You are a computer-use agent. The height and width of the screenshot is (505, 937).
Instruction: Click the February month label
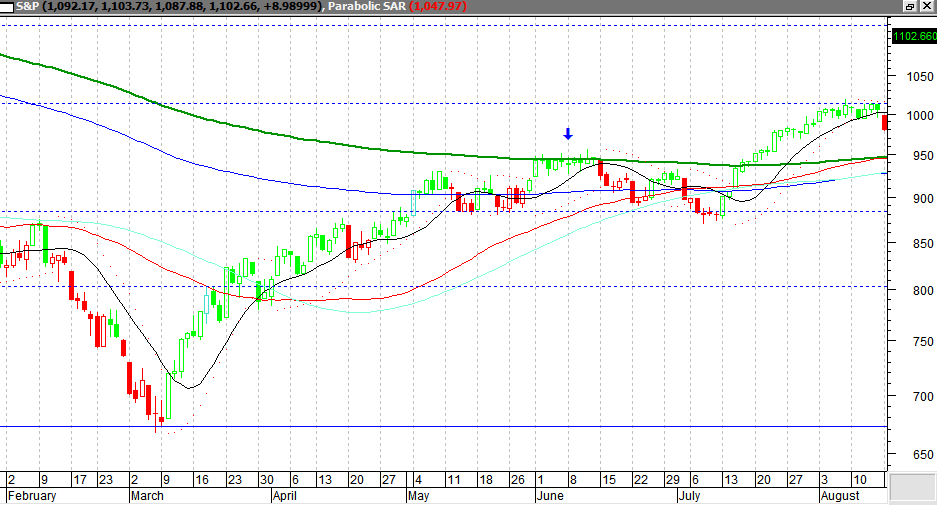coord(32,496)
